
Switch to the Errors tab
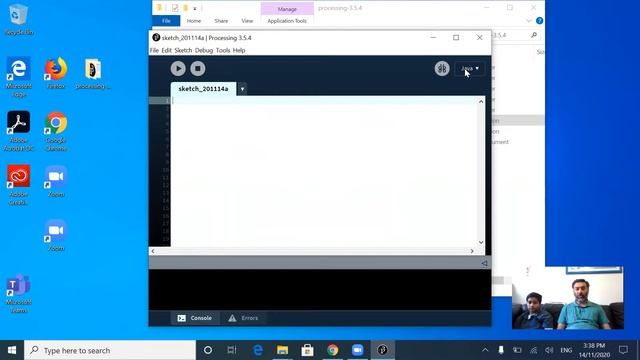coord(243,318)
